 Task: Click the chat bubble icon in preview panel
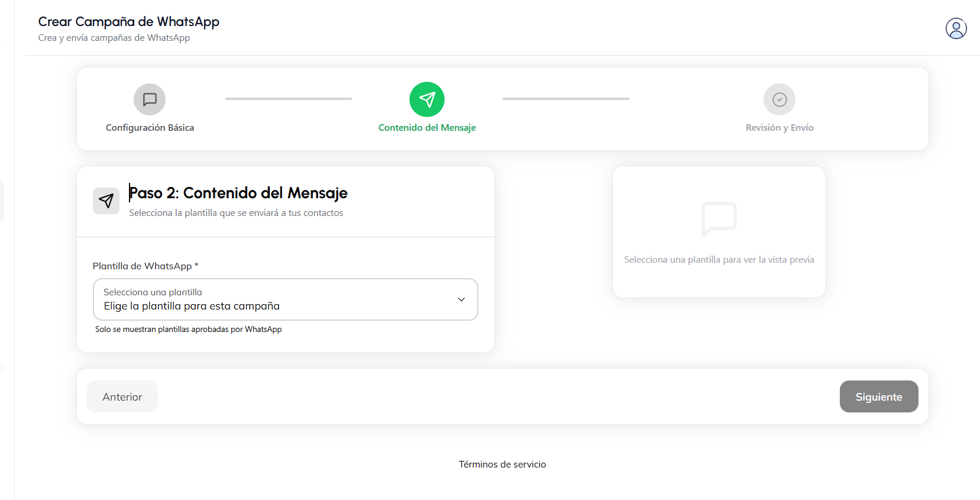(719, 219)
